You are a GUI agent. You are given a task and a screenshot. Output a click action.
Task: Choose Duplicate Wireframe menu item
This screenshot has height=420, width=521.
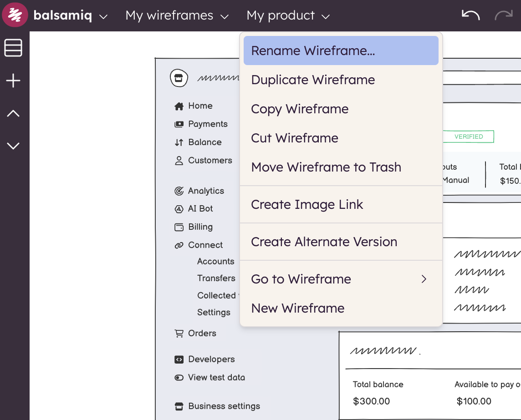pos(313,80)
